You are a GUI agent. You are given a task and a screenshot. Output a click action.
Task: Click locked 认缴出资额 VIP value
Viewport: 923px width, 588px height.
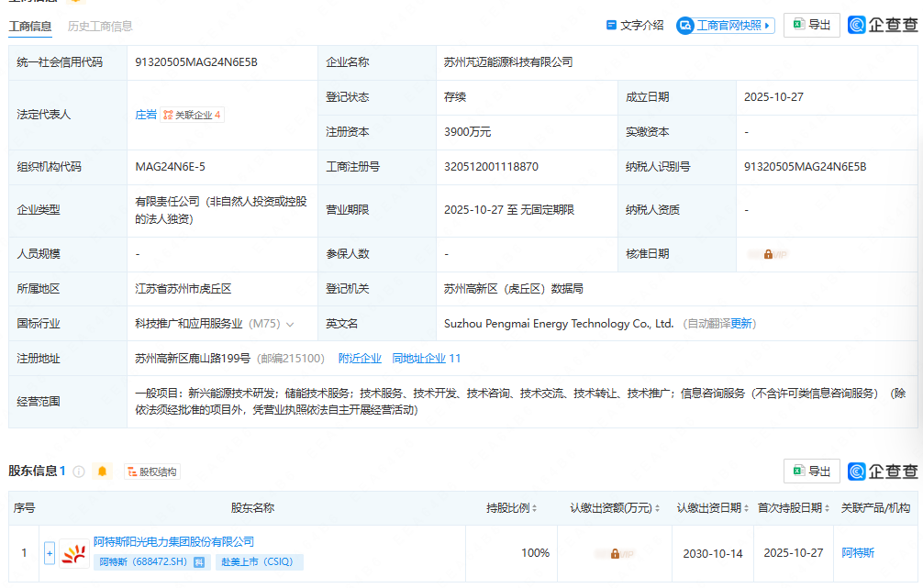[614, 553]
